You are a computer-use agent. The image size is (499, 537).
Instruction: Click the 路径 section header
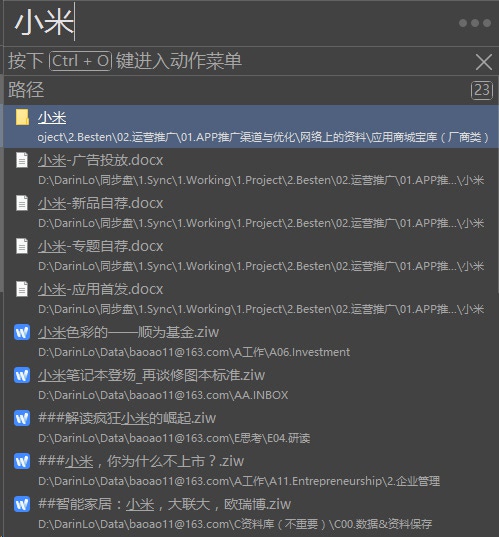26,90
